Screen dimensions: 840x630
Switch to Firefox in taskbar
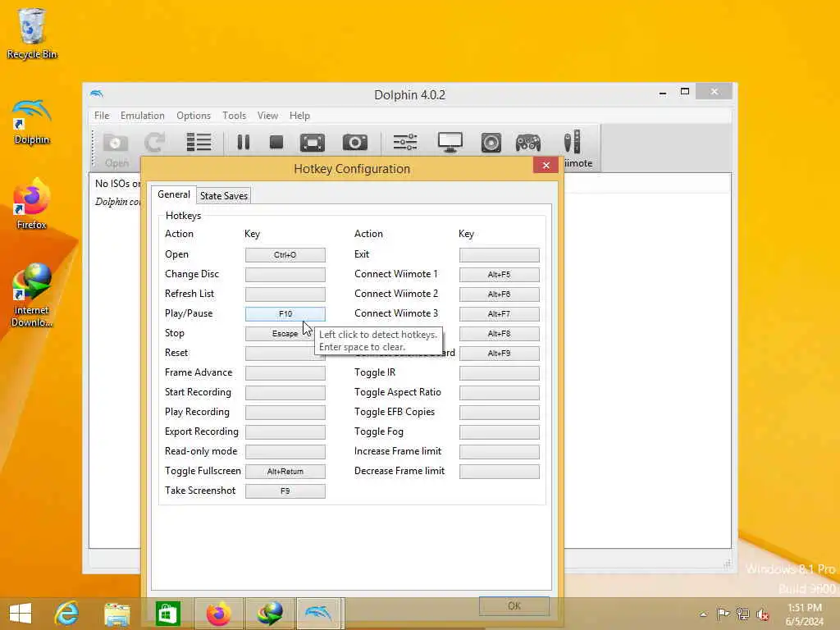[218, 614]
